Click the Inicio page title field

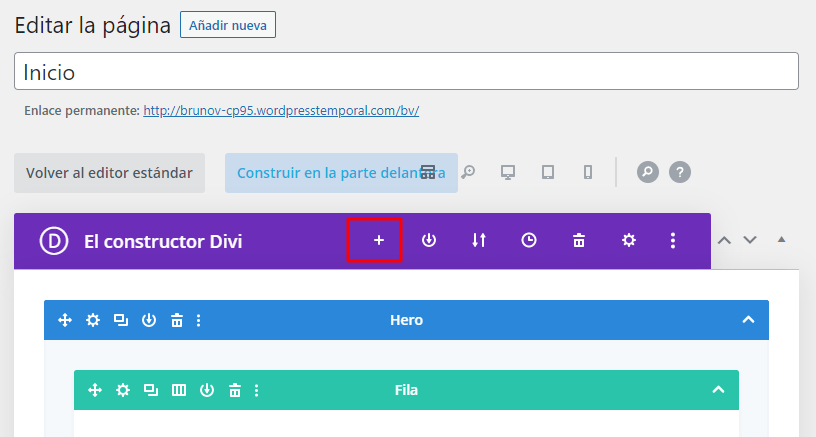tap(406, 71)
